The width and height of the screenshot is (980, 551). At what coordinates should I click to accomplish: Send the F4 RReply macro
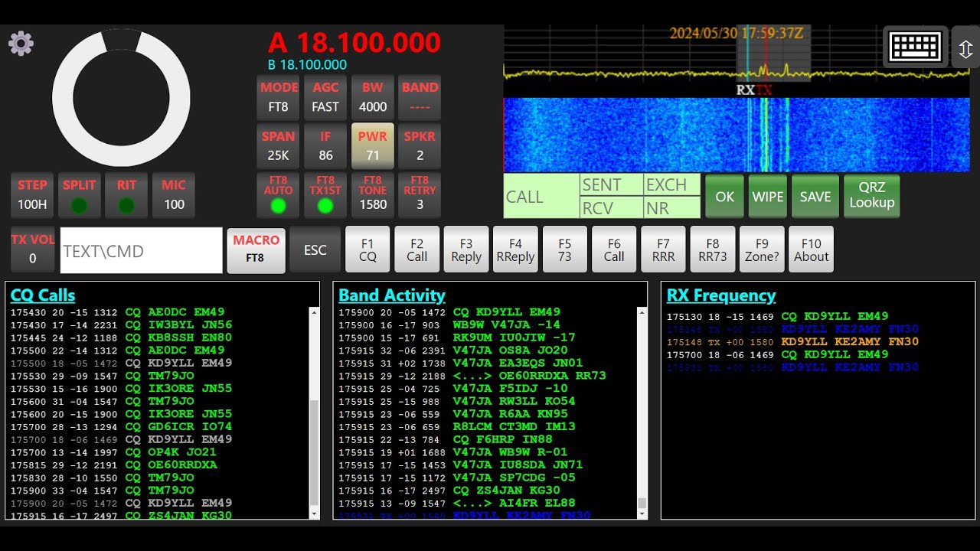click(515, 250)
